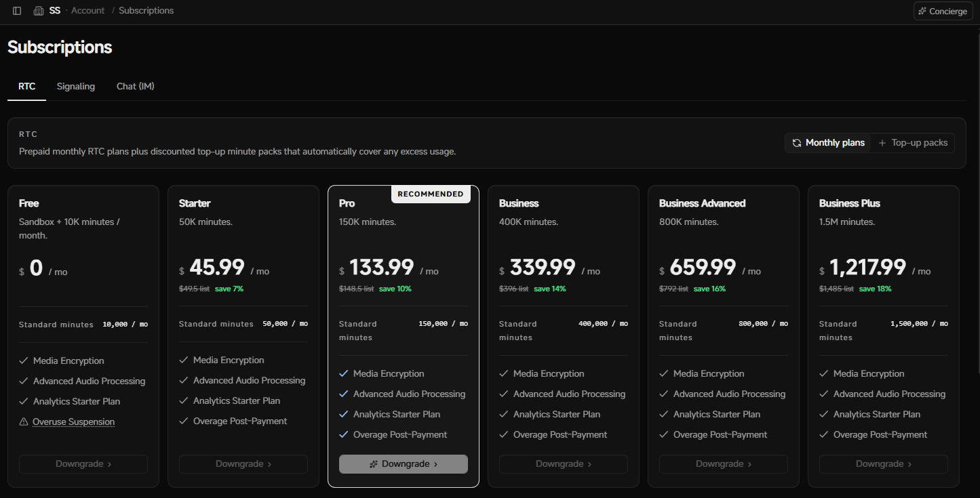980x498 pixels.
Task: Click the 659.99 / mo price
Action: tap(710, 268)
